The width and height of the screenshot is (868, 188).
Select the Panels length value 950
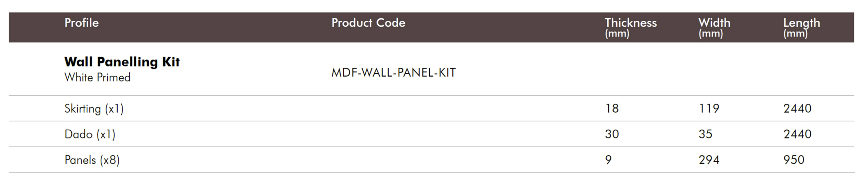[793, 160]
